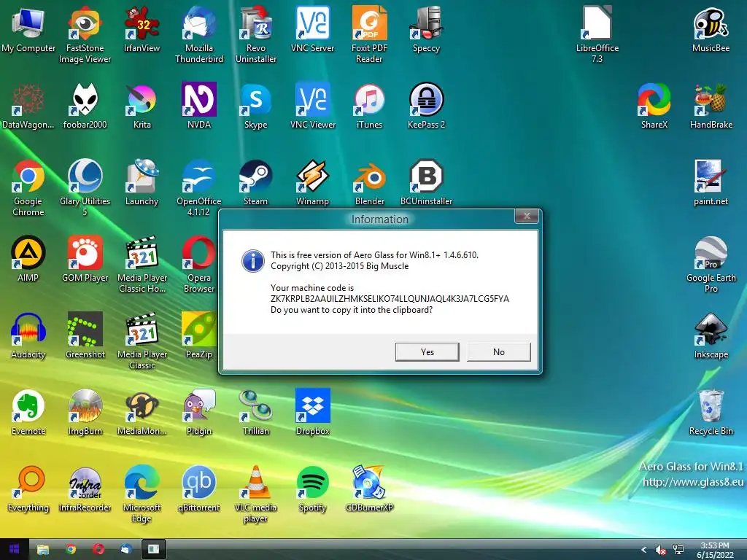This screenshot has width=747, height=560.
Task: Select the MusicBee icon
Action: (x=711, y=29)
